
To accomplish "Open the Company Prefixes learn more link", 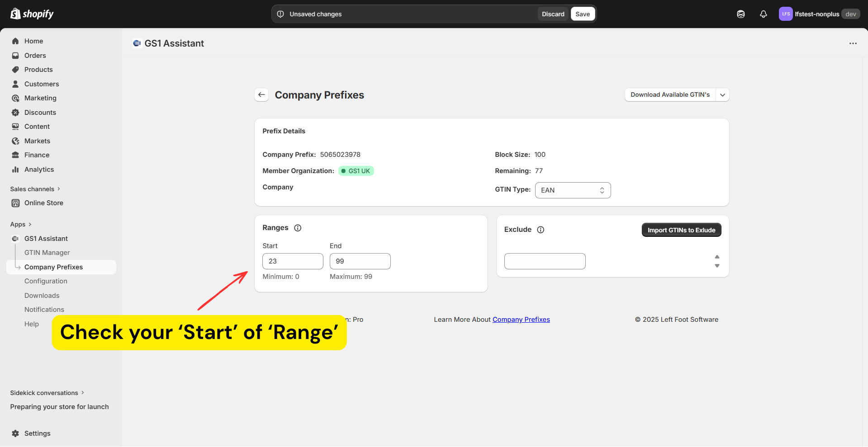I will (521, 320).
